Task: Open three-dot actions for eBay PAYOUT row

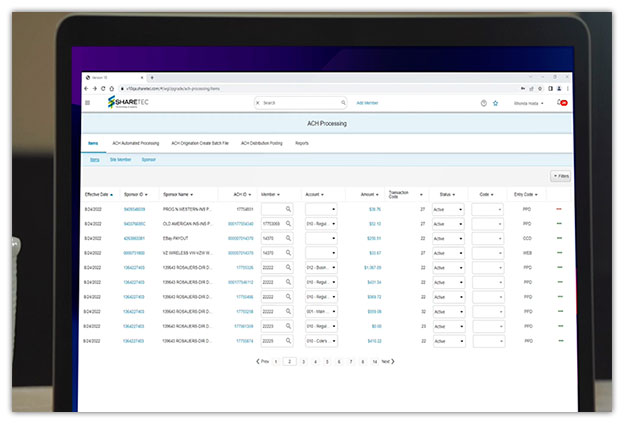Action: 559,238
